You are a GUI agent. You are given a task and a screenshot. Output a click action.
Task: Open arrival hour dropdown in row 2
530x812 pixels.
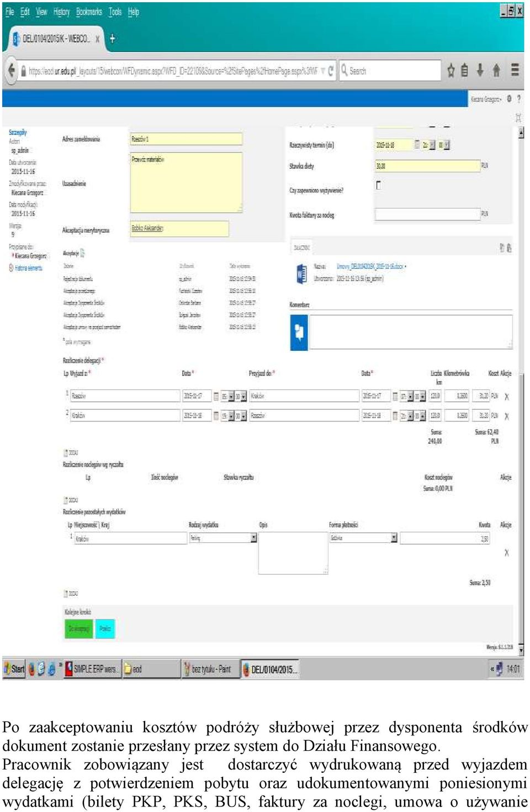pos(410,415)
